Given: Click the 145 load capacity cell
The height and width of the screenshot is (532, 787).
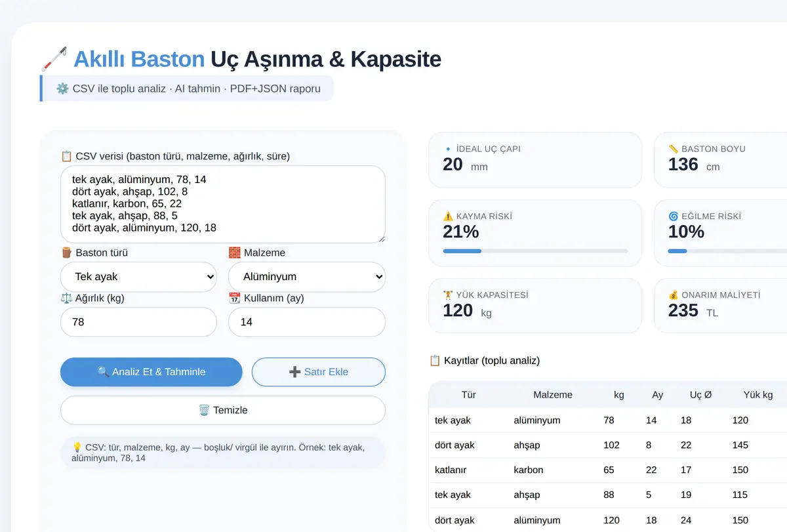Looking at the screenshot, I should [x=740, y=445].
